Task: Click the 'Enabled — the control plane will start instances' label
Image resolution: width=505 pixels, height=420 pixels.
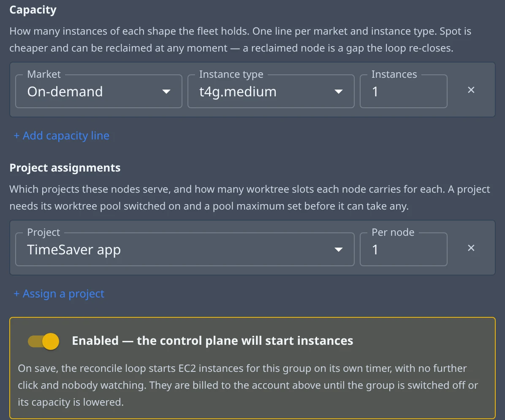Action: click(212, 341)
